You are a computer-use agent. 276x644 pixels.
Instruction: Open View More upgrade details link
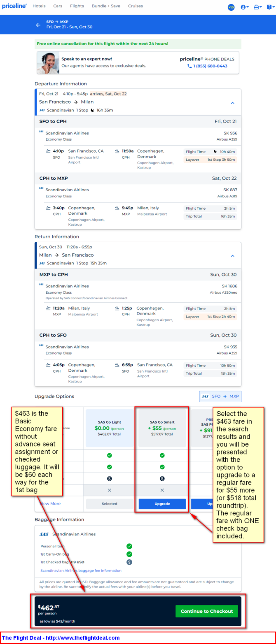[x=50, y=503]
